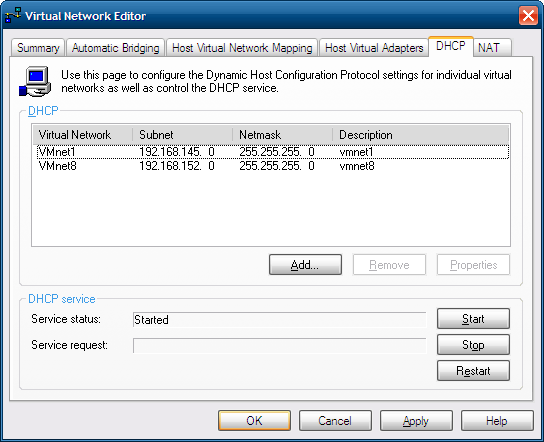Screen dimensions: 544x442
Task: Sort by the Description column header
Action: [420, 135]
